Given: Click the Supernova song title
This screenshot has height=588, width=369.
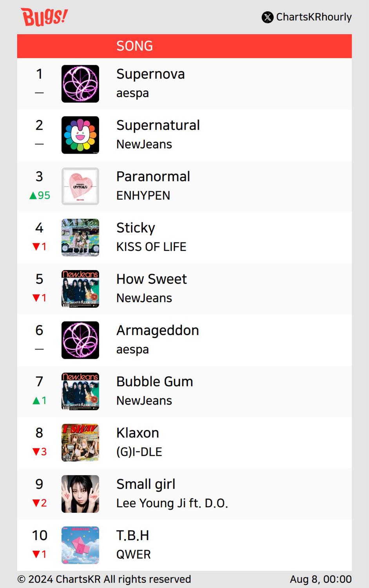Looking at the screenshot, I should pyautogui.click(x=150, y=74).
